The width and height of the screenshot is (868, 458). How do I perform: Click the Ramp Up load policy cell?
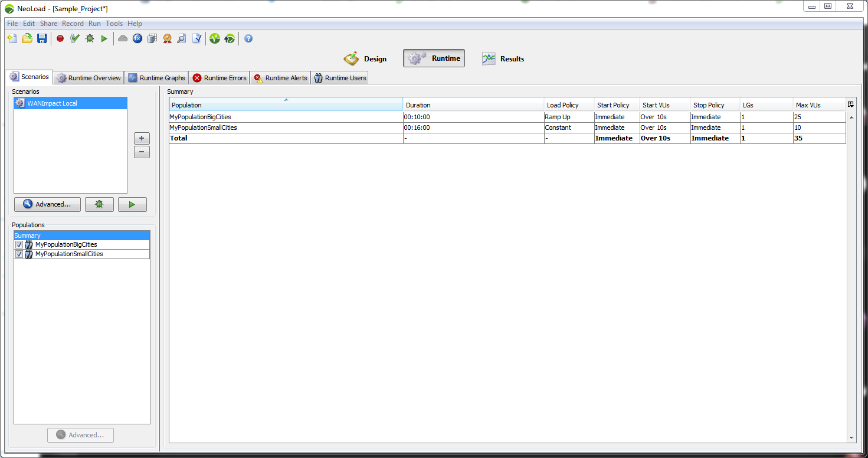[569, 117]
